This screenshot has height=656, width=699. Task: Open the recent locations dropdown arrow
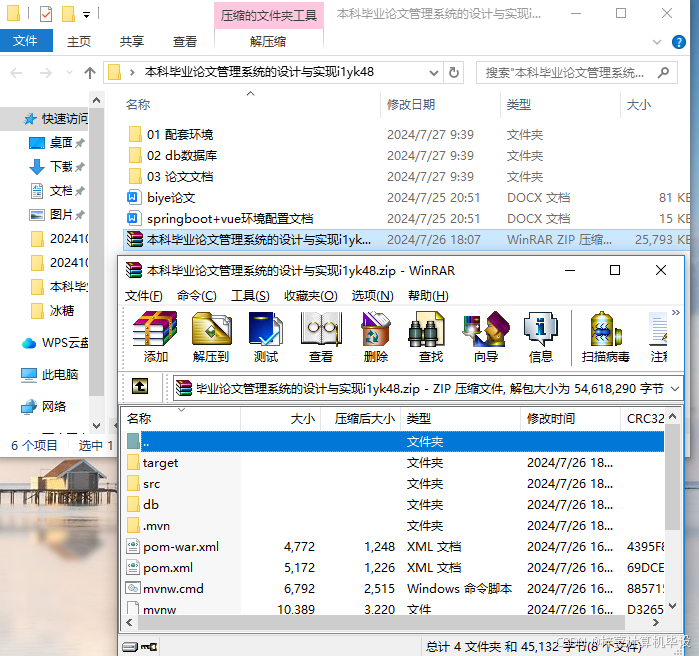point(69,72)
